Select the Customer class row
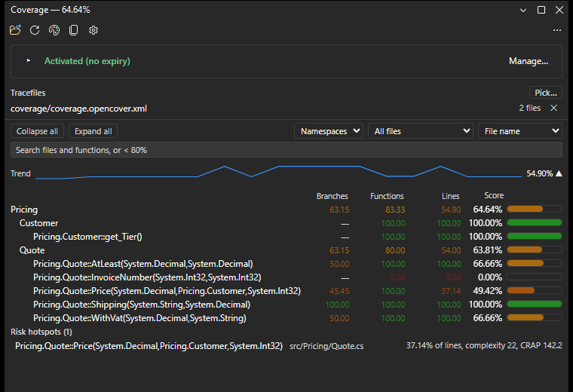Screen dimensions: 573x392 [286, 223]
